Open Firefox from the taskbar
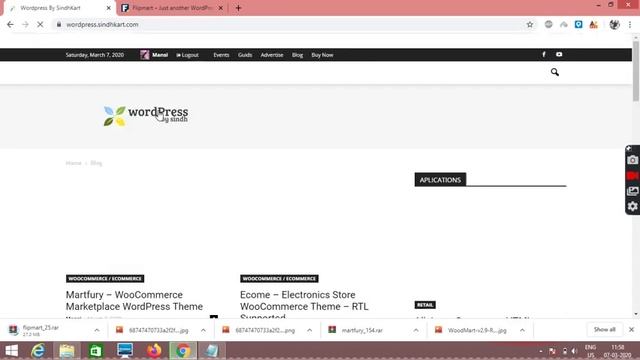Screen dimensions: 640x360 point(154,351)
